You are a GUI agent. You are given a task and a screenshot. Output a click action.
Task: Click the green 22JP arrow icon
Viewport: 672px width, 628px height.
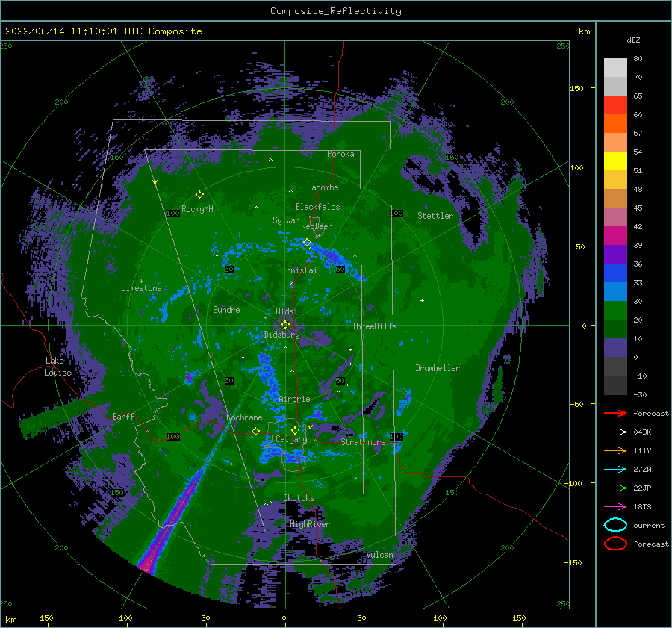(x=615, y=488)
